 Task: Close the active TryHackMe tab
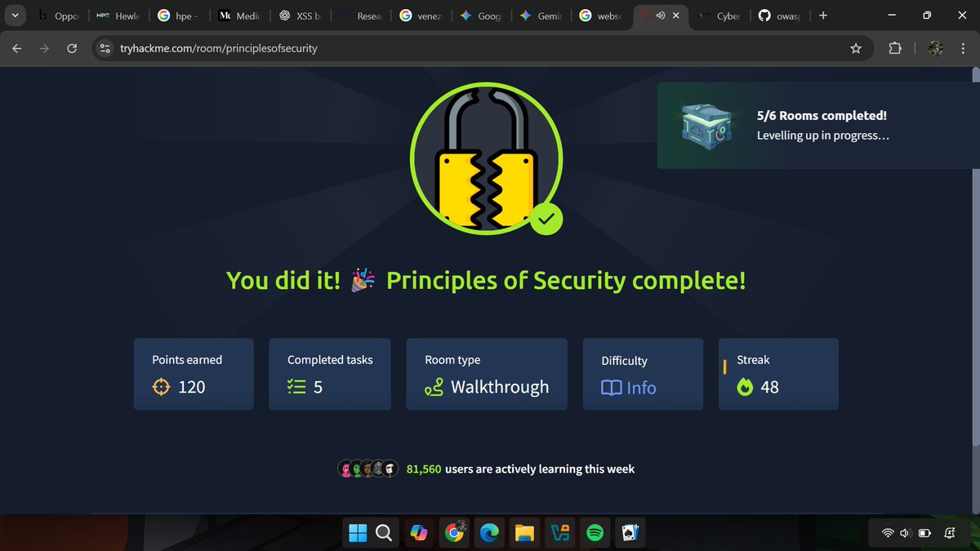676,16
